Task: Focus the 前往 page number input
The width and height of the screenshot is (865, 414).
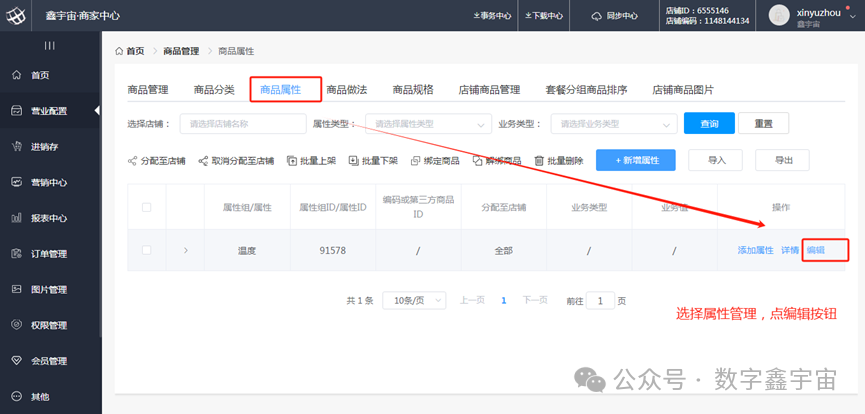Action: [x=600, y=301]
